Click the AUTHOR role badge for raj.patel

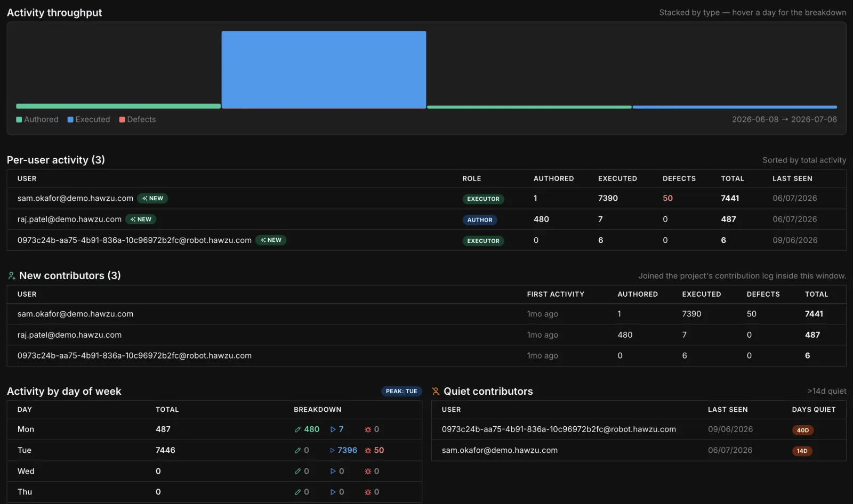[480, 220]
